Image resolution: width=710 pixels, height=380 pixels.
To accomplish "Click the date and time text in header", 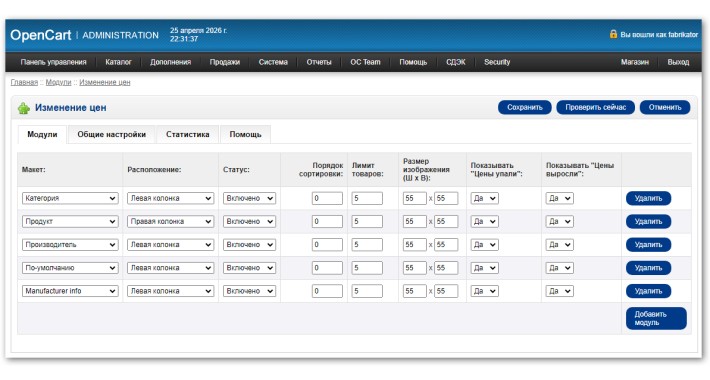I will pos(198,35).
